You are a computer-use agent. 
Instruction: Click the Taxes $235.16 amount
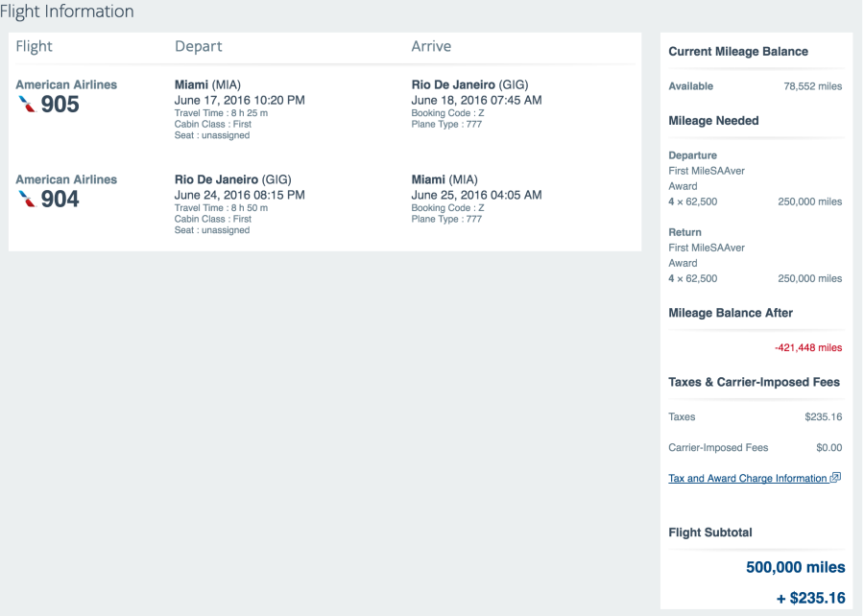click(823, 416)
